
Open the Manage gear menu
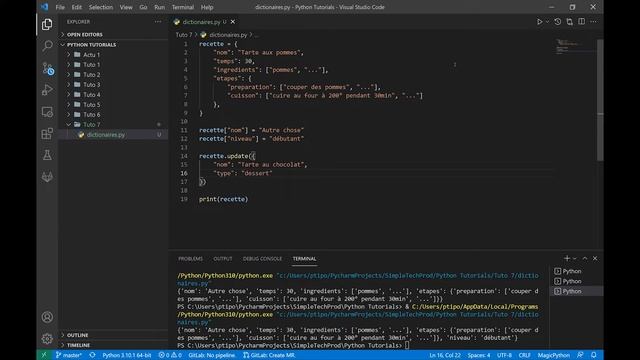pyautogui.click(x=47, y=338)
